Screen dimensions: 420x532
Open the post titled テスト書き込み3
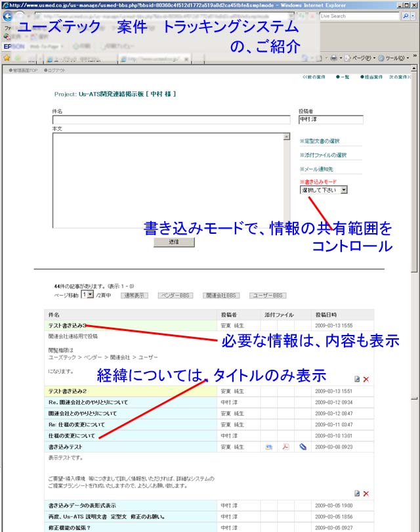coord(67,325)
